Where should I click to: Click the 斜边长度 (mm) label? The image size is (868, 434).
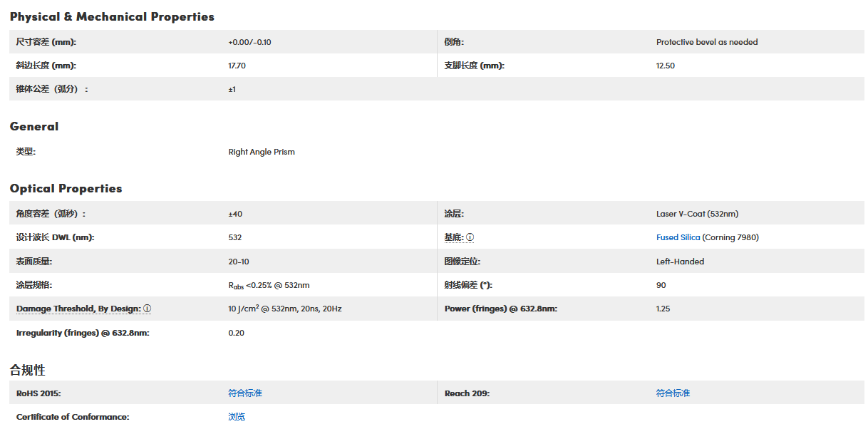point(46,66)
